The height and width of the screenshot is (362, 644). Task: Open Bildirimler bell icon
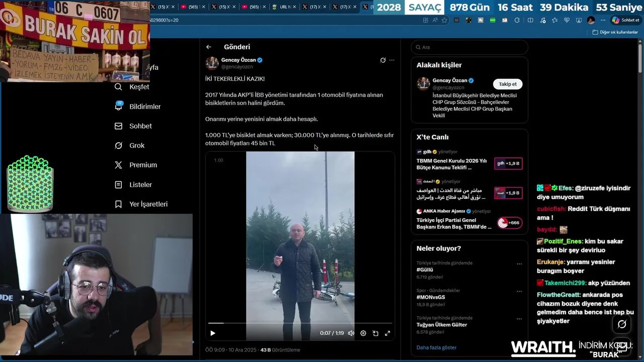click(118, 106)
